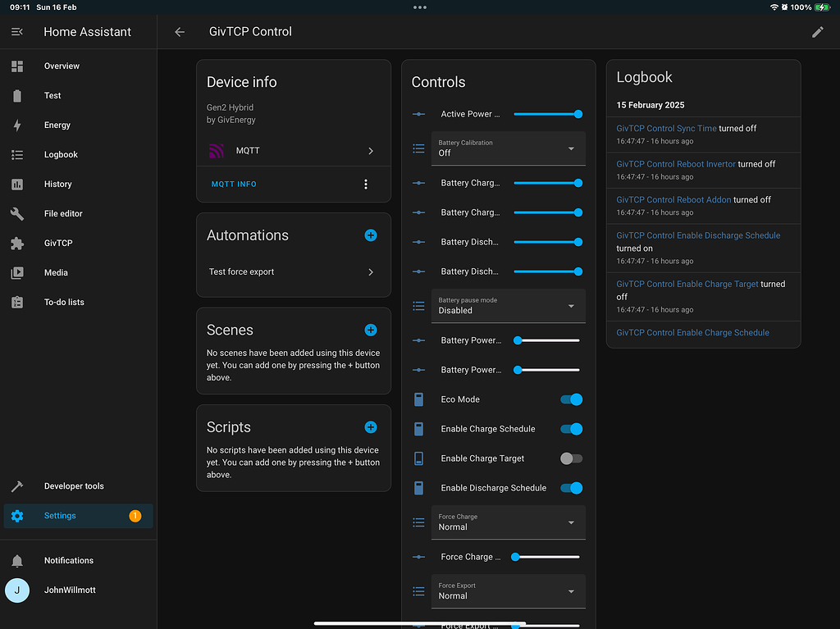Open the GivTCP Control Enable Discharge Schedule link

(698, 235)
